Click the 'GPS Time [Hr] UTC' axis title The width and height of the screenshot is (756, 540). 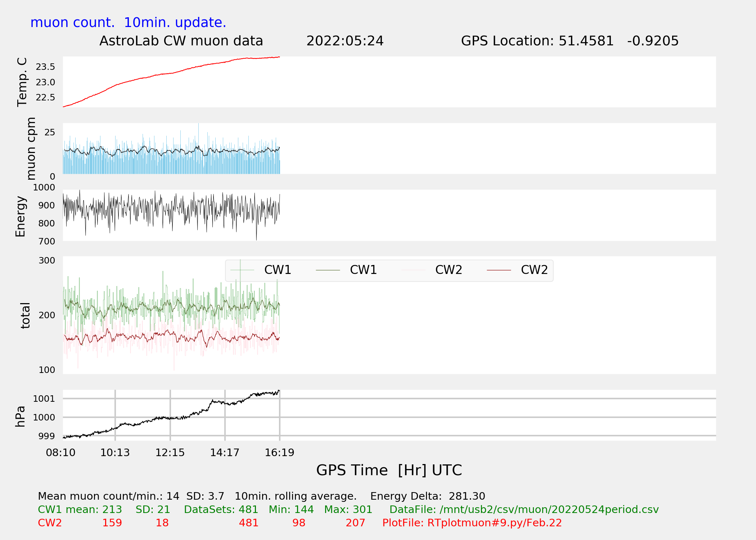click(389, 471)
